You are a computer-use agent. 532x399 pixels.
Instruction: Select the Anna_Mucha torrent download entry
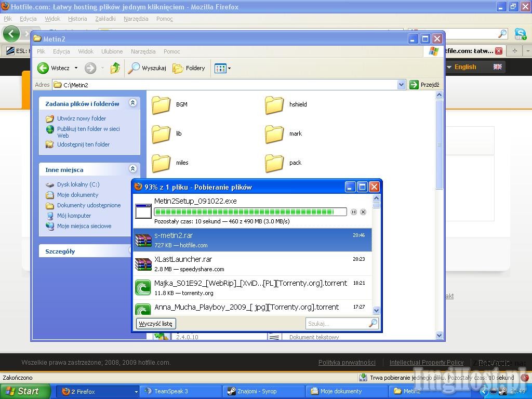252,308
